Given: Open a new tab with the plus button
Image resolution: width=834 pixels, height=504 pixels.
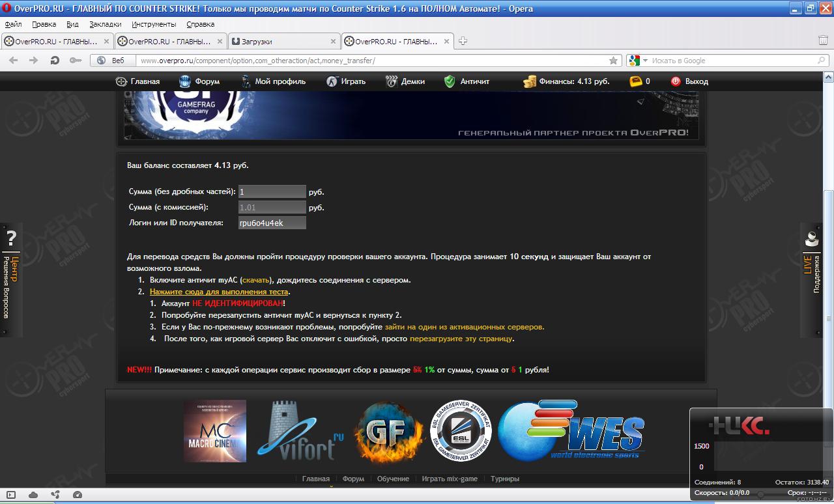Looking at the screenshot, I should [x=463, y=41].
